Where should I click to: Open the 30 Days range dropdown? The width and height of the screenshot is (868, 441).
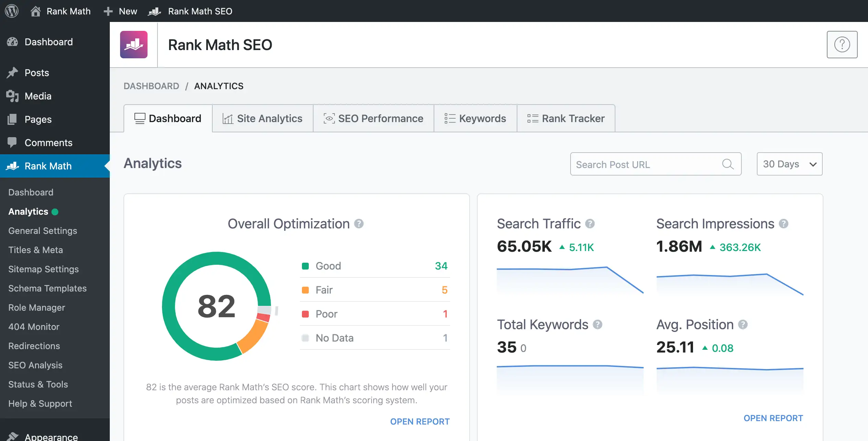(x=789, y=164)
